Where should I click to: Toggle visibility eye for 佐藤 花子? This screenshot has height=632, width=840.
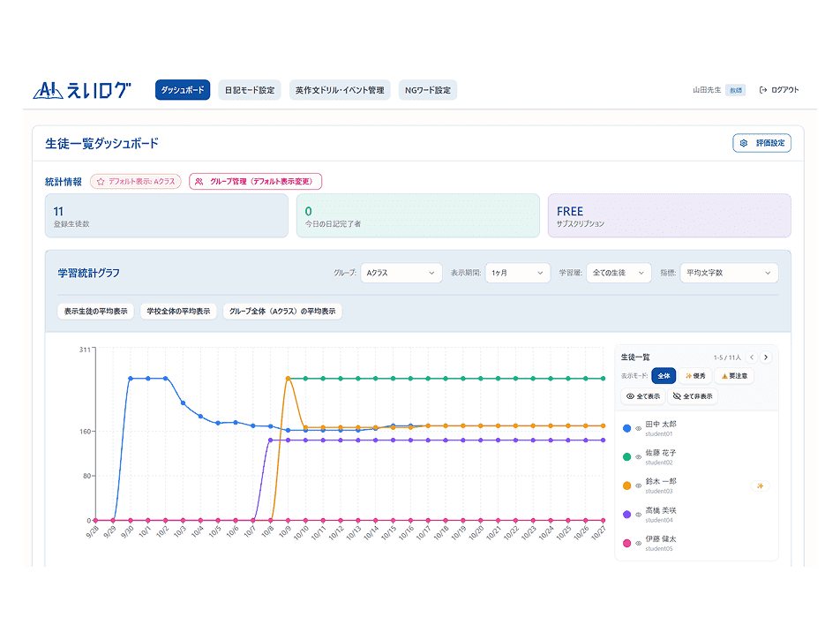(638, 457)
